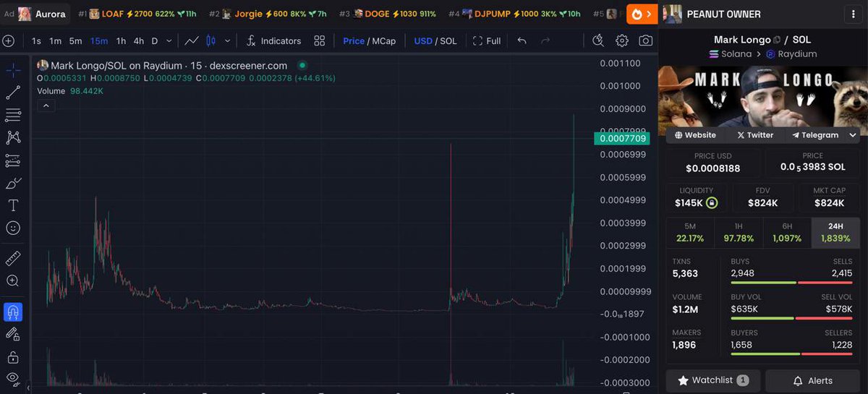This screenshot has height=394, width=868.
Task: Expand the timeframe dropdown chevron
Action: [169, 41]
